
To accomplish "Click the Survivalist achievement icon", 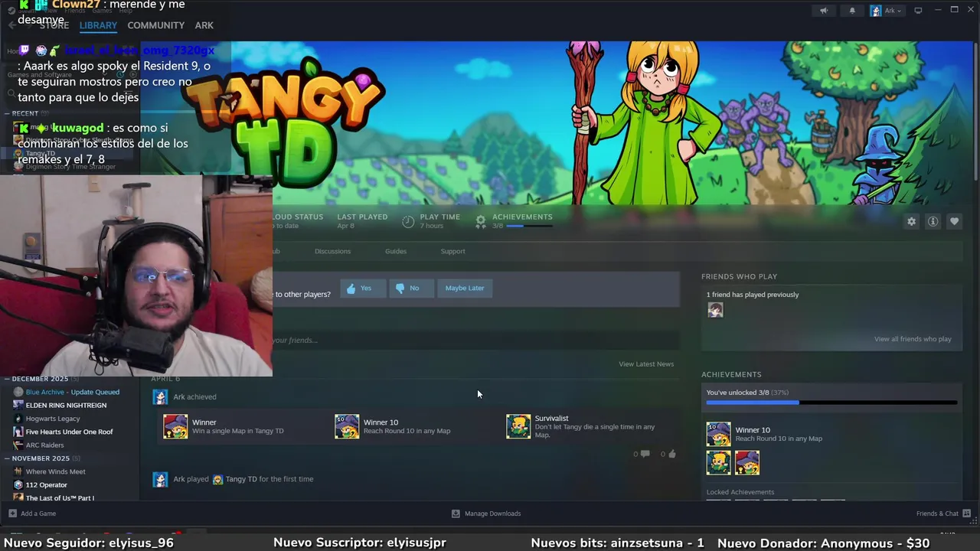I will tap(518, 426).
